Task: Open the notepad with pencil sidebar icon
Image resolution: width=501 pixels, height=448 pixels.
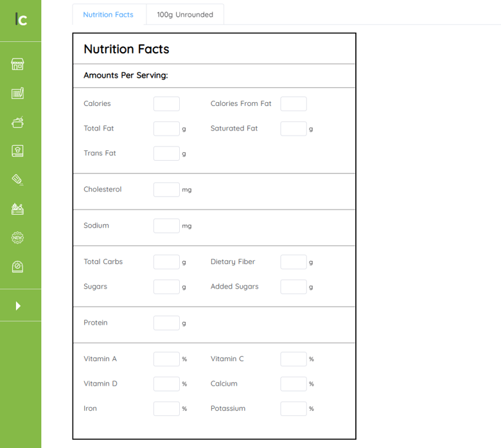Action: (17, 93)
